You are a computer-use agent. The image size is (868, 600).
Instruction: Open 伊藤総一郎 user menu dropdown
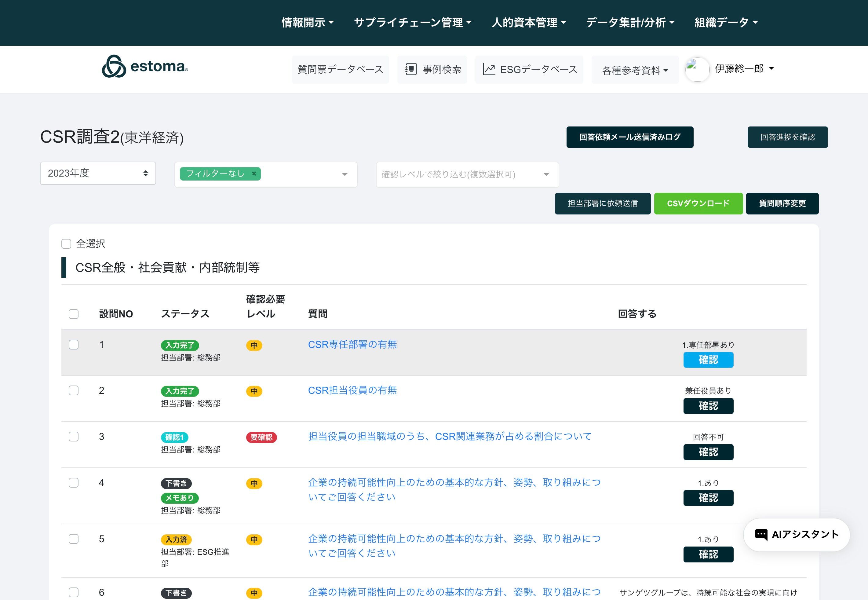pyautogui.click(x=744, y=69)
